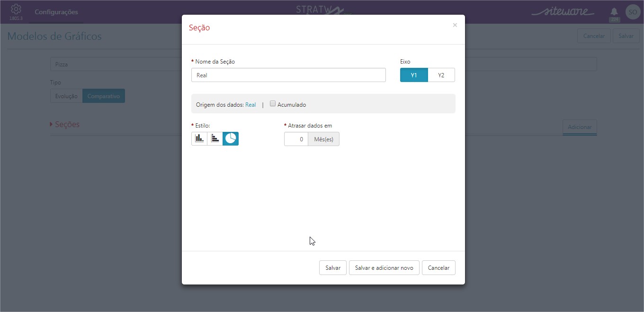Click Adicionar section button
Image resolution: width=644 pixels, height=312 pixels.
point(580,127)
